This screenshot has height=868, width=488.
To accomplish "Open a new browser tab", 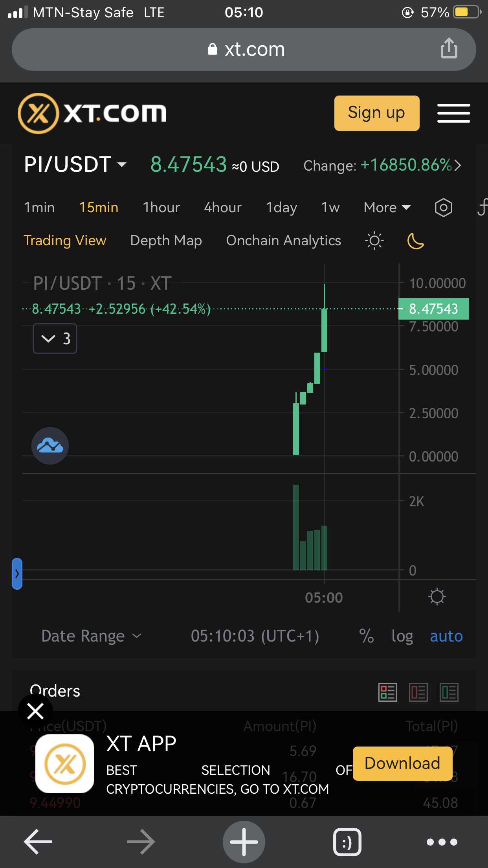I will click(244, 842).
